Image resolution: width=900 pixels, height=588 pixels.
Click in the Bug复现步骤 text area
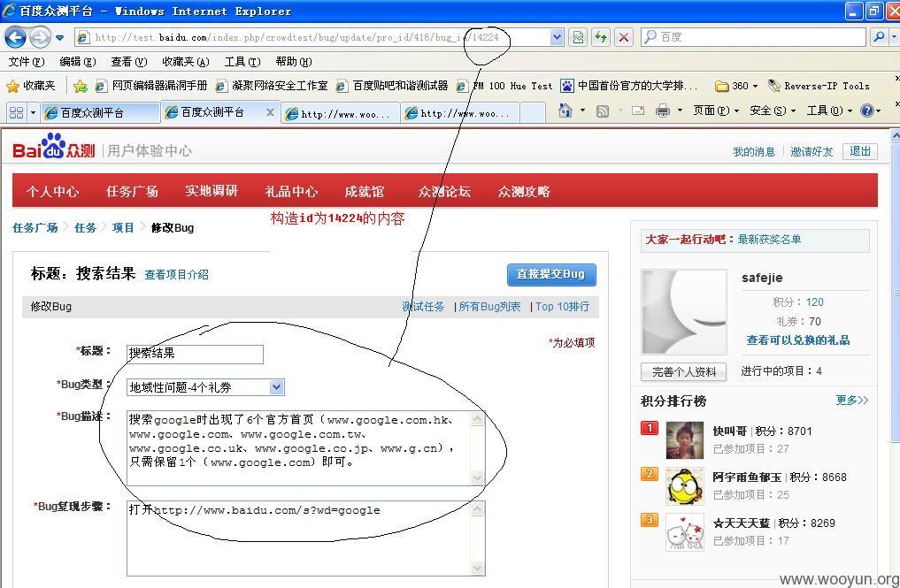(x=305, y=538)
